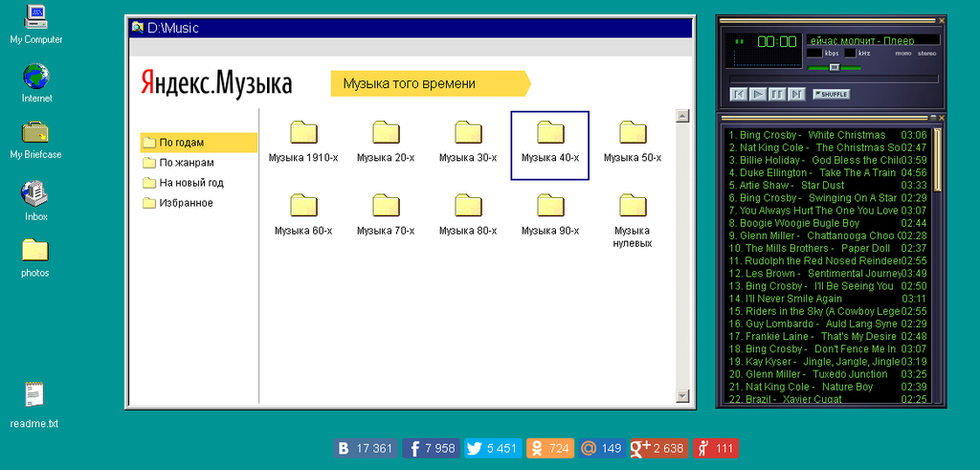Pause playback in the player
Image resolution: width=980 pixels, height=470 pixels.
pos(777,95)
